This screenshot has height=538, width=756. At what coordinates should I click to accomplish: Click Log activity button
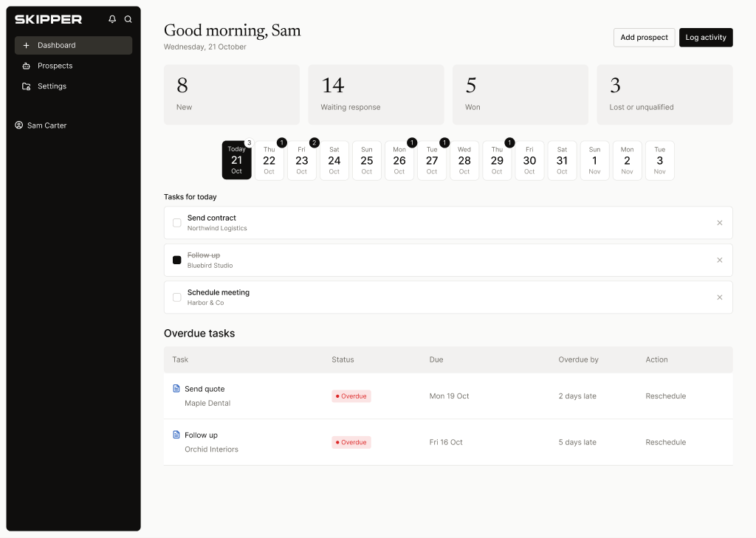tap(706, 38)
